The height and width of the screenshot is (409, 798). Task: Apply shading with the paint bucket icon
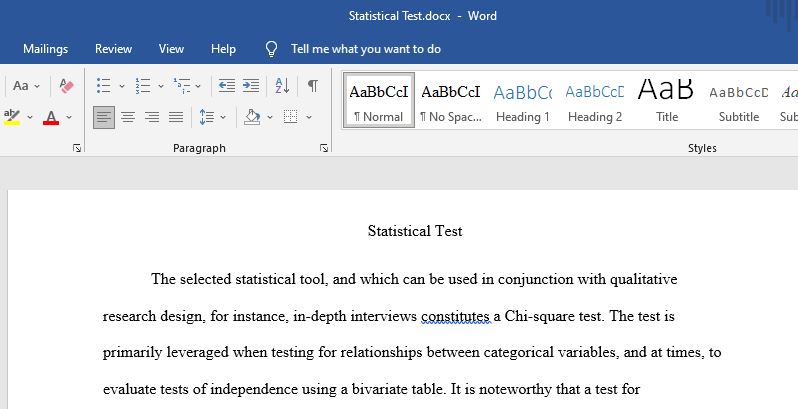point(252,117)
